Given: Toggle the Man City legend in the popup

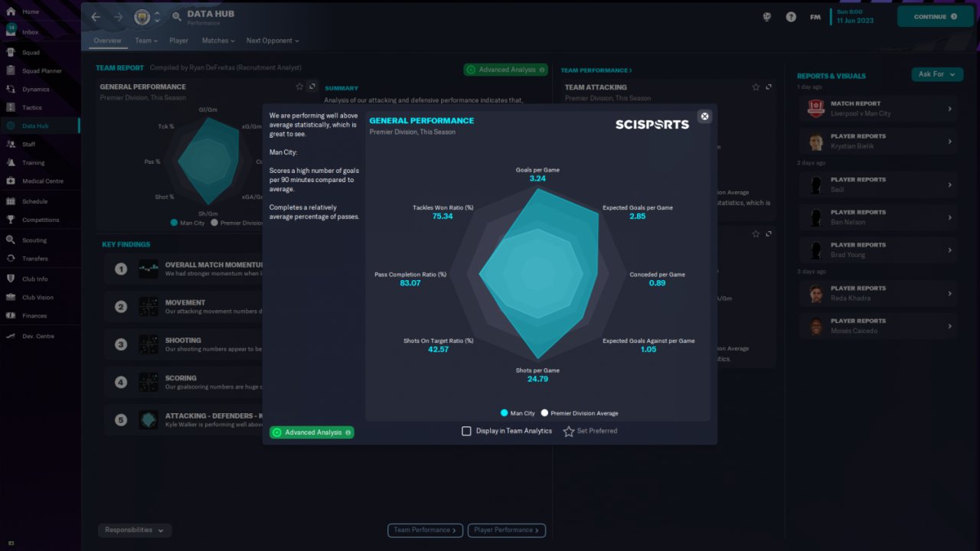Looking at the screenshot, I should click(518, 413).
